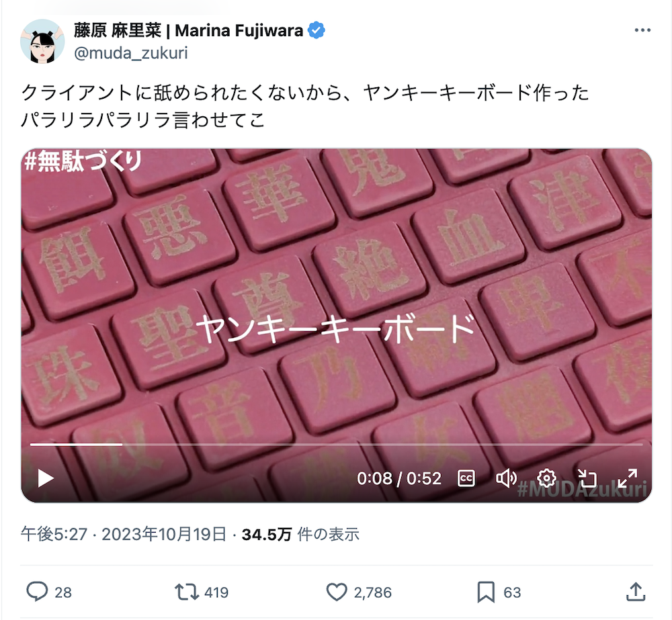Mute the video volume
This screenshot has width=672, height=620.
pyautogui.click(x=506, y=478)
